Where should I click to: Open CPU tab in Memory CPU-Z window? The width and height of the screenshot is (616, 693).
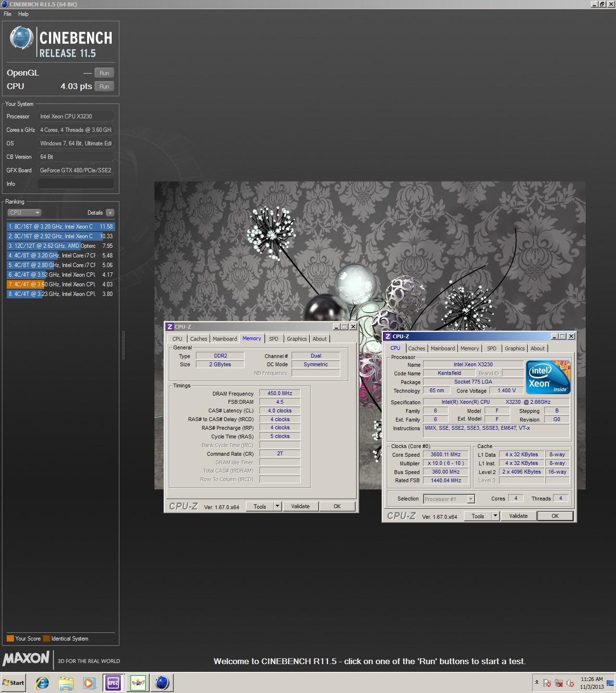[x=178, y=339]
